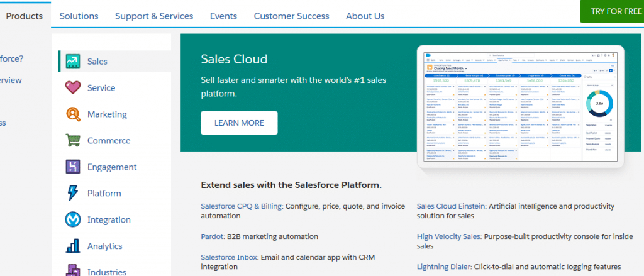Click the Integration MuleSoft icon

pyautogui.click(x=73, y=220)
